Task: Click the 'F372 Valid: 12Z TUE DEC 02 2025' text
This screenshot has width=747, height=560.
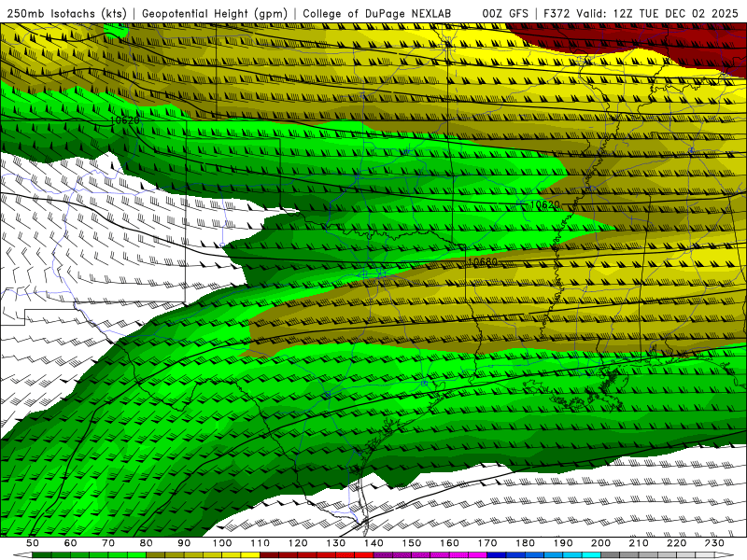Action: [x=641, y=13]
